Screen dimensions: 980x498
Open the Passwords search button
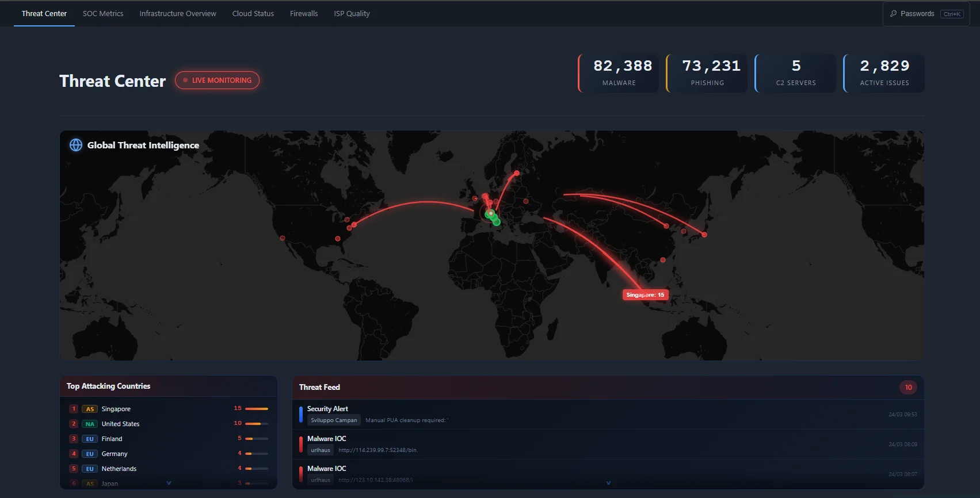pyautogui.click(x=926, y=14)
